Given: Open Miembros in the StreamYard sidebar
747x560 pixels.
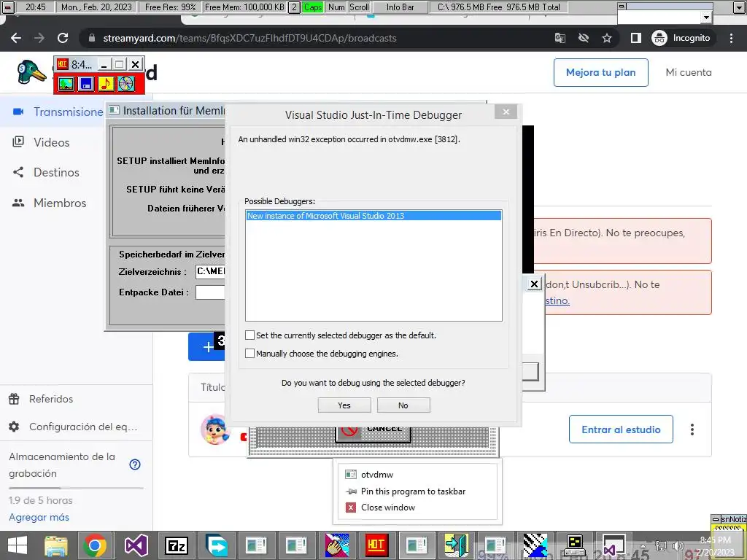Looking at the screenshot, I should click(x=60, y=203).
